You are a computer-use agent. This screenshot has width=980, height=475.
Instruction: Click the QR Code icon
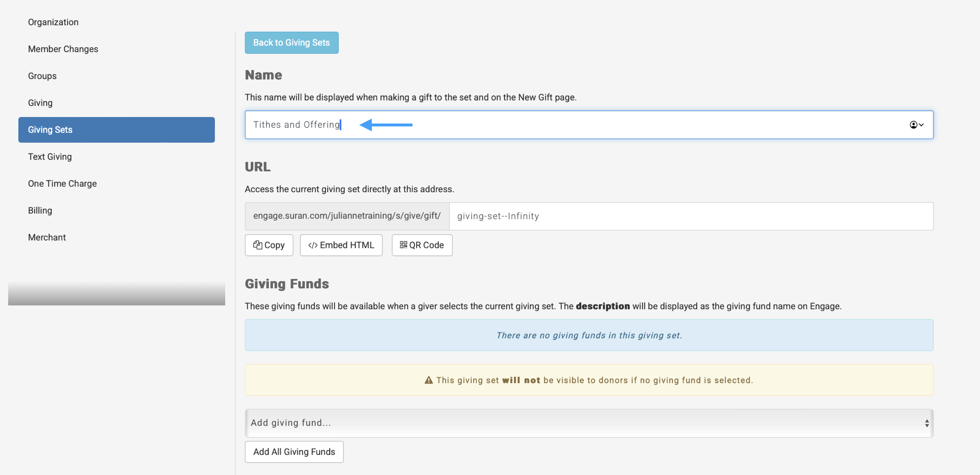click(403, 245)
